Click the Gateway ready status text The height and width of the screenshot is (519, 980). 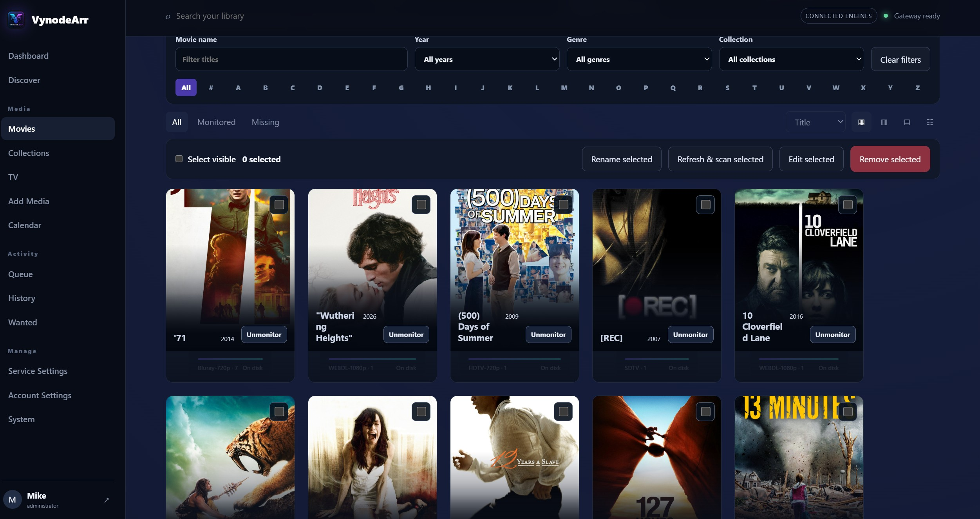pyautogui.click(x=917, y=16)
